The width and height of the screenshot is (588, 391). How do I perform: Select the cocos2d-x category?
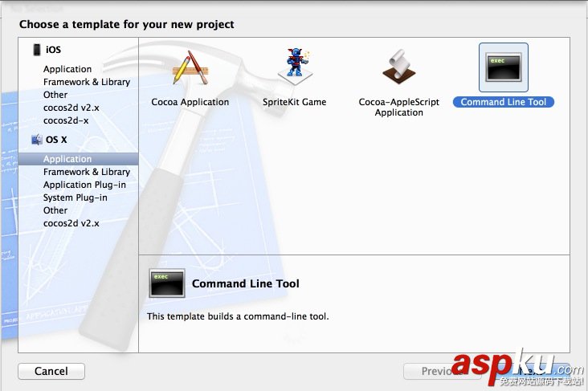[66, 120]
